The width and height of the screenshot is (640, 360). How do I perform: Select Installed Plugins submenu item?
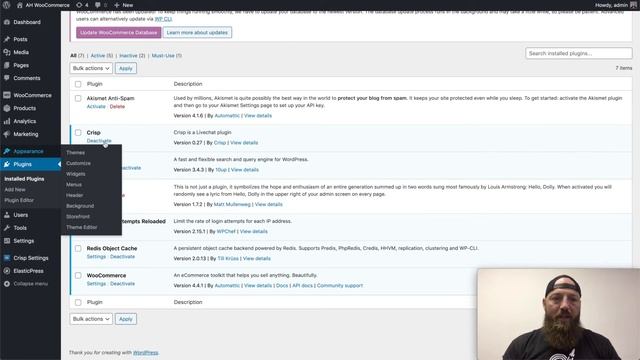24,179
